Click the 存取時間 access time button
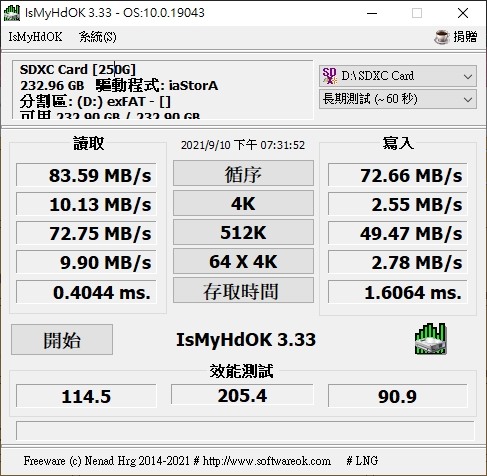The height and width of the screenshot is (476, 487). 243,290
